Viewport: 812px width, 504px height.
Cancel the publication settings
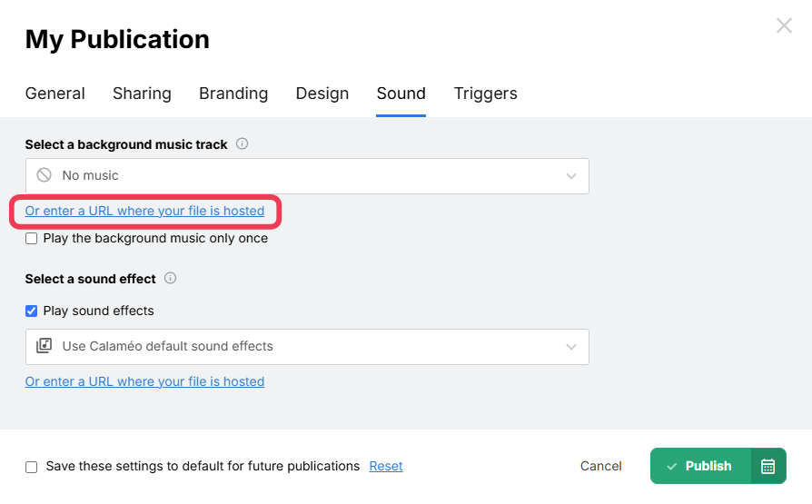click(x=600, y=466)
